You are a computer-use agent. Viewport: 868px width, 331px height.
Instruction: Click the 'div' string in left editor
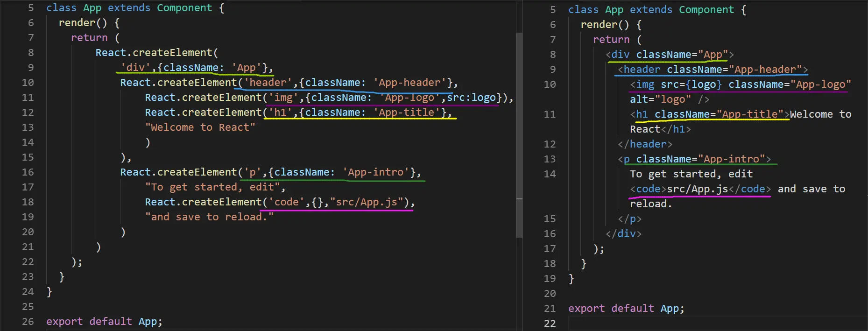point(135,68)
